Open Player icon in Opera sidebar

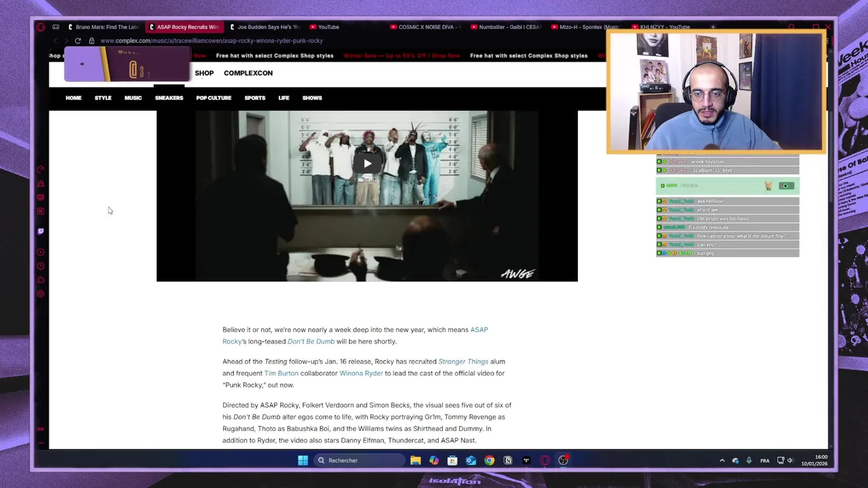coord(41,252)
